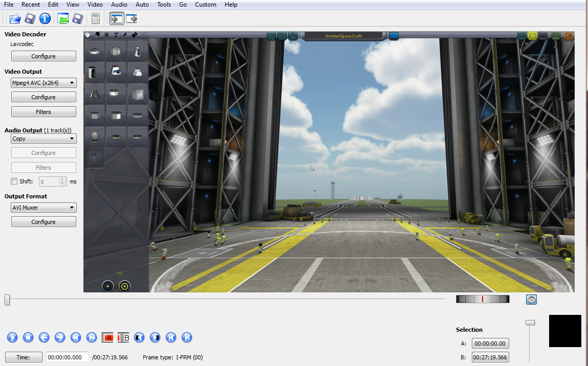Image resolution: width=588 pixels, height=366 pixels.
Task: Open the Tools menu
Action: click(164, 5)
